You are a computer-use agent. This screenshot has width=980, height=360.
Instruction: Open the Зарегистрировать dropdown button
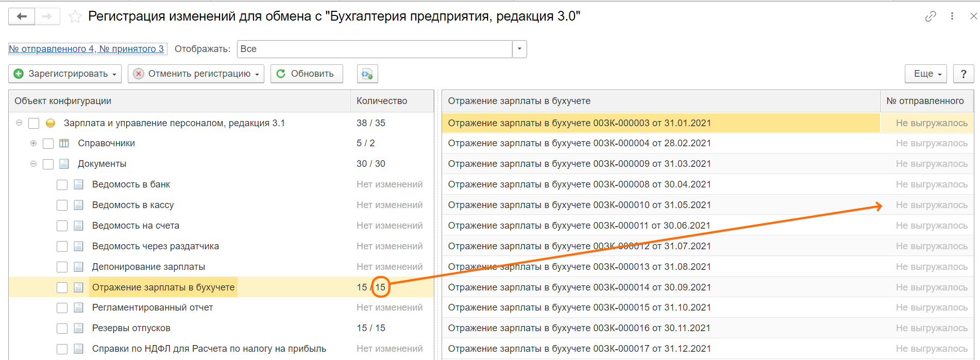click(x=65, y=74)
